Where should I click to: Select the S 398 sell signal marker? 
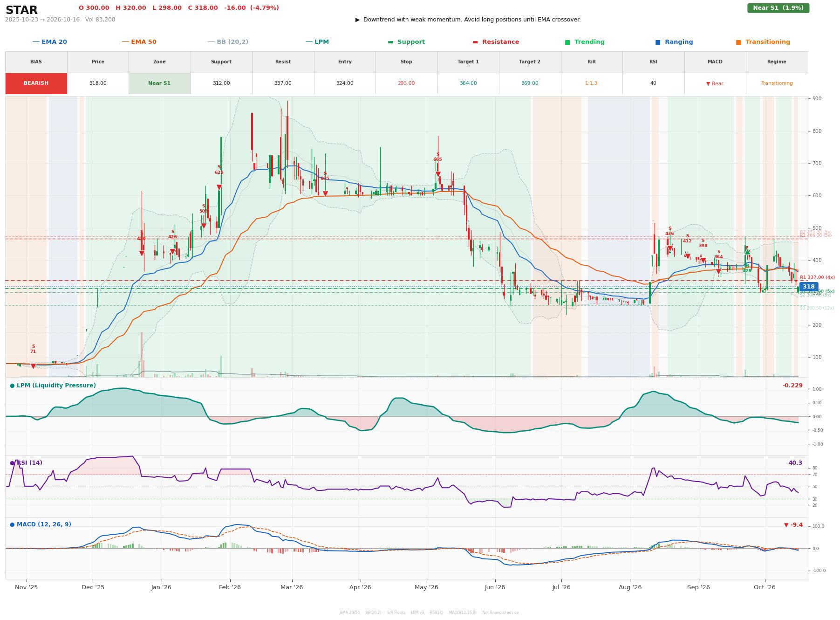click(x=703, y=261)
